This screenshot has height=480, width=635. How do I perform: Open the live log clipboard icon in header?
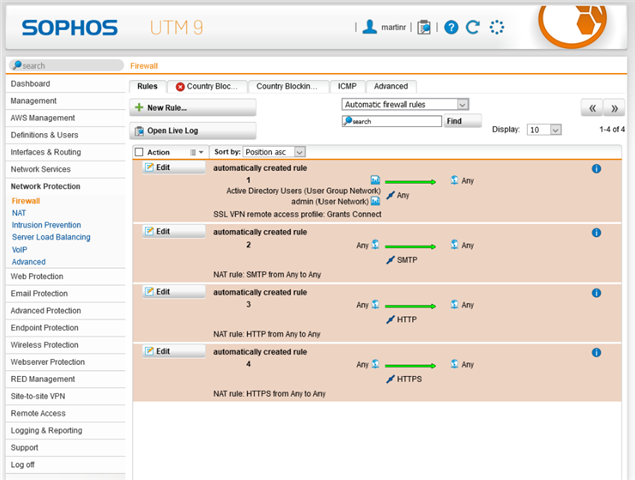tap(424, 27)
